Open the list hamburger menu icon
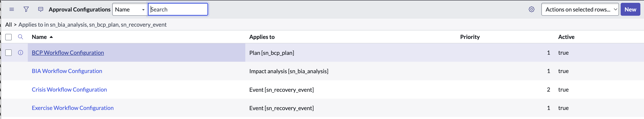644x119 pixels. click(11, 9)
